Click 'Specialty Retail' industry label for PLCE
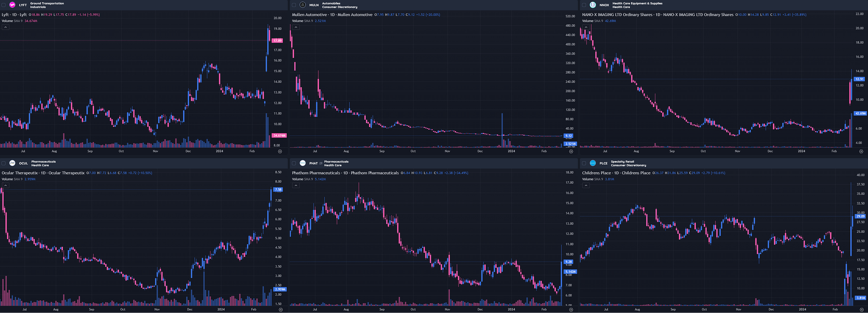The width and height of the screenshot is (868, 313). [x=622, y=162]
